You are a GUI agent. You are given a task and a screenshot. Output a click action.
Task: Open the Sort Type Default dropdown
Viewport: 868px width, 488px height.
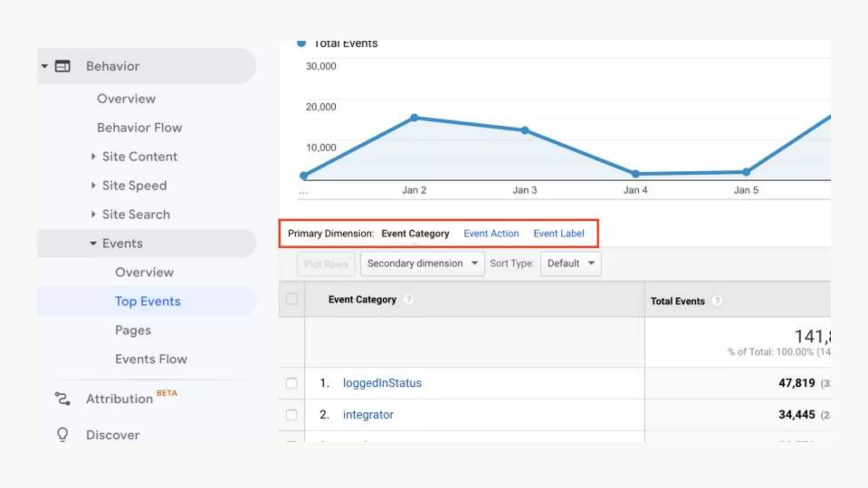[x=570, y=263]
